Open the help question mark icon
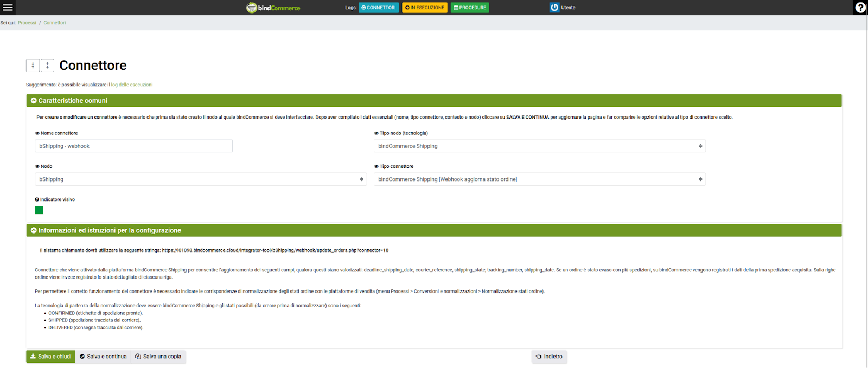The image size is (868, 369). pyautogui.click(x=860, y=8)
